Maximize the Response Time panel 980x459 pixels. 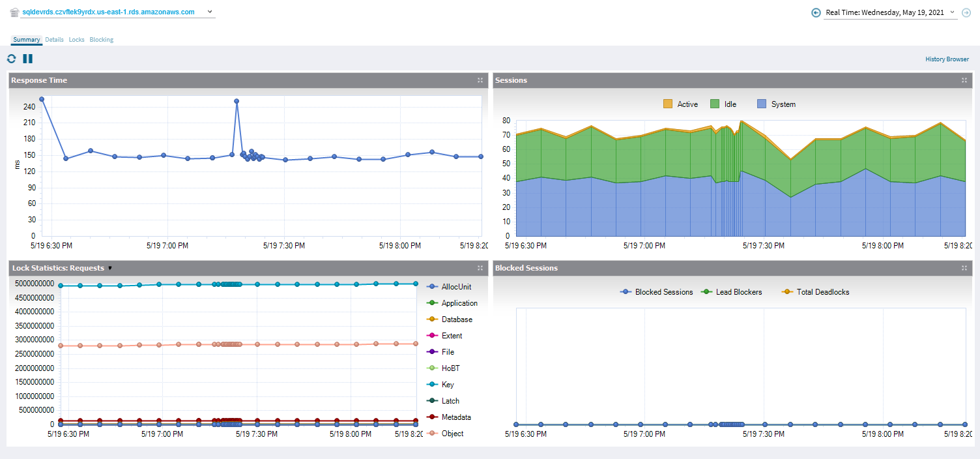point(480,80)
